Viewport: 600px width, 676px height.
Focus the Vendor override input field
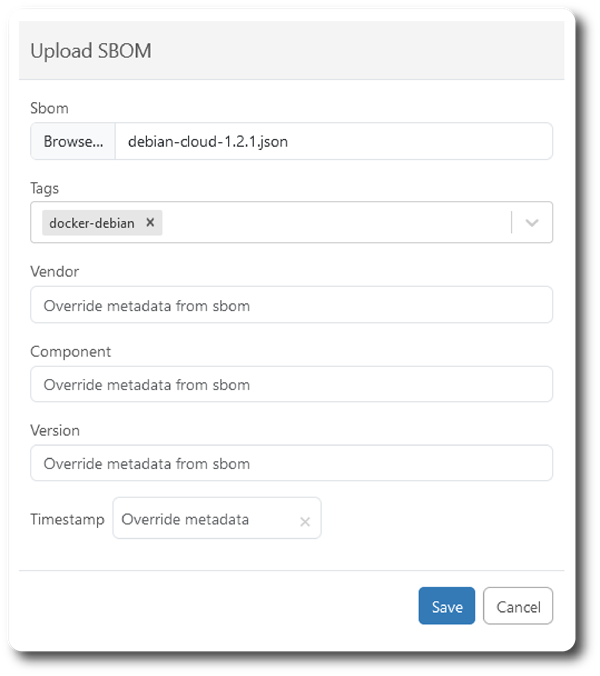[x=291, y=305]
